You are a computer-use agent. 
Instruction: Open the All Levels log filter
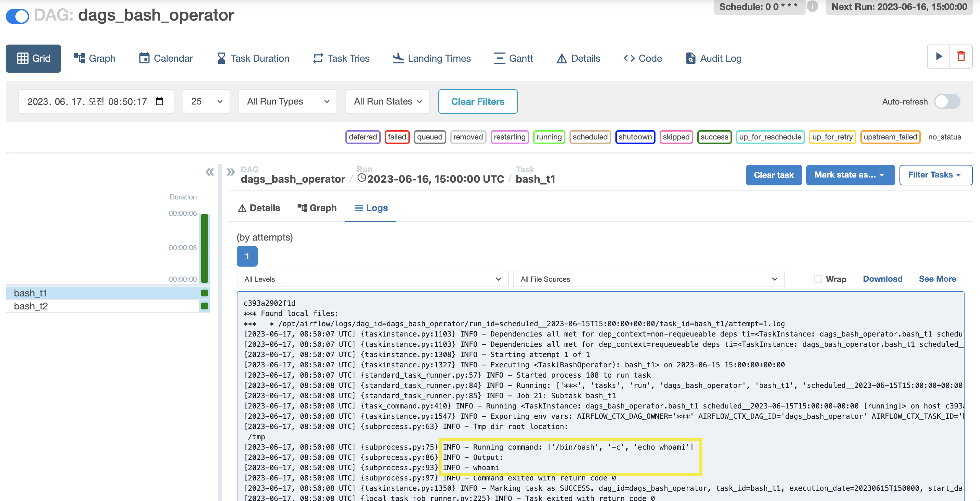coord(372,279)
